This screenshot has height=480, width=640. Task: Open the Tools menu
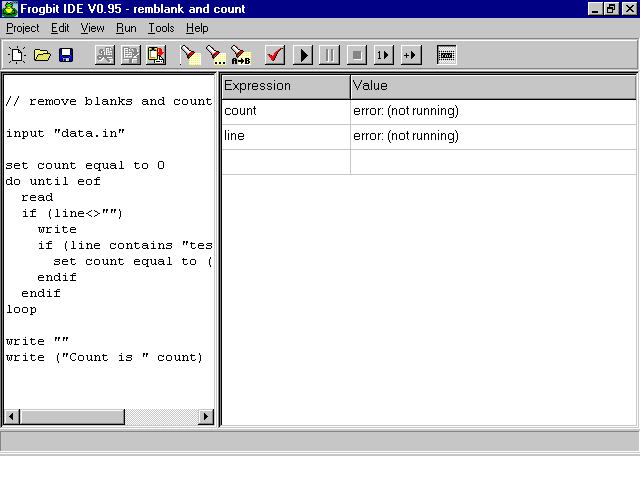pos(161,28)
